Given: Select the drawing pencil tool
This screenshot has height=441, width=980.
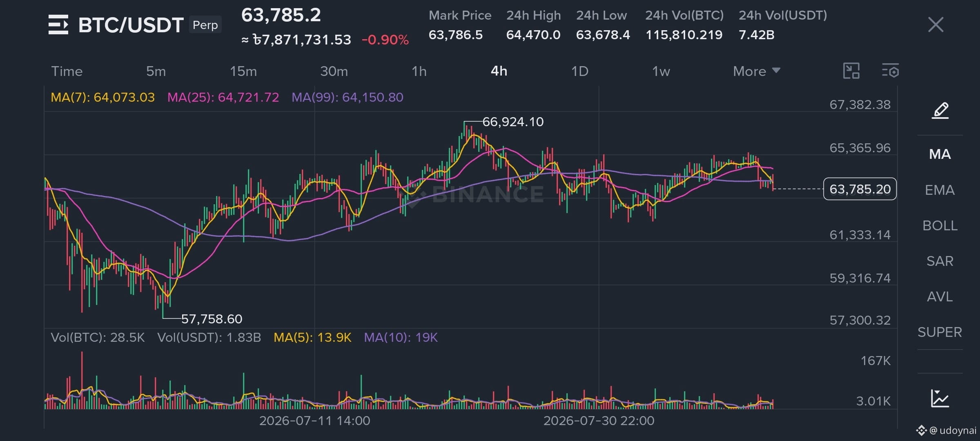Looking at the screenshot, I should pyautogui.click(x=940, y=110).
